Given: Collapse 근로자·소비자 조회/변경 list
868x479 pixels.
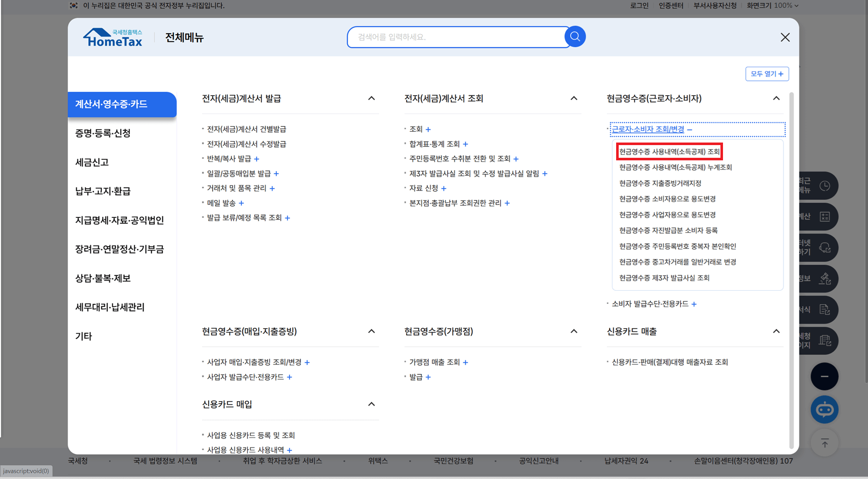Looking at the screenshot, I should [x=689, y=129].
